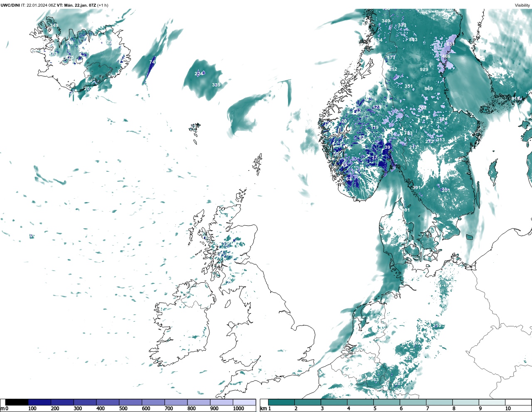Click the map value '351'

[409, 86]
